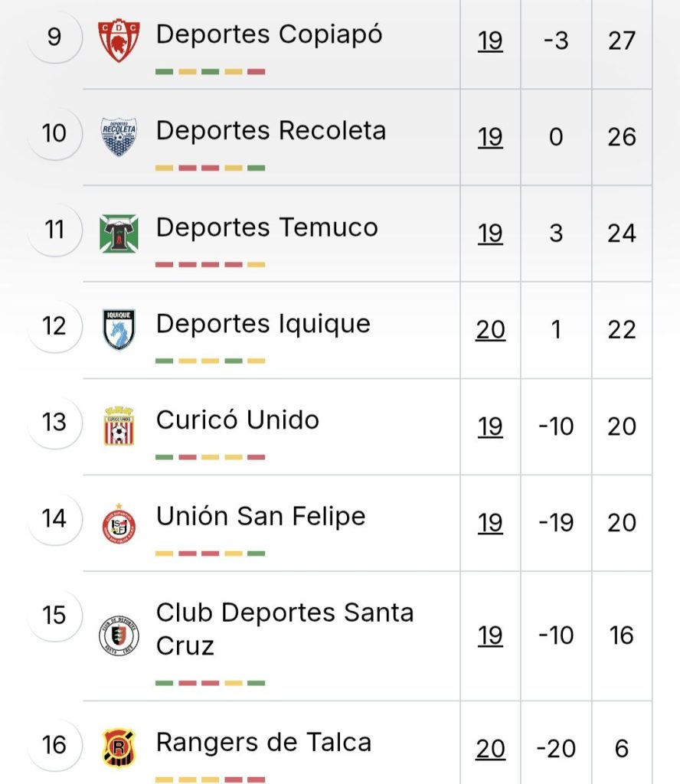This screenshot has width=680, height=784.
Task: Open Deportes Copiapó's 19 matches played link
Action: 490,41
